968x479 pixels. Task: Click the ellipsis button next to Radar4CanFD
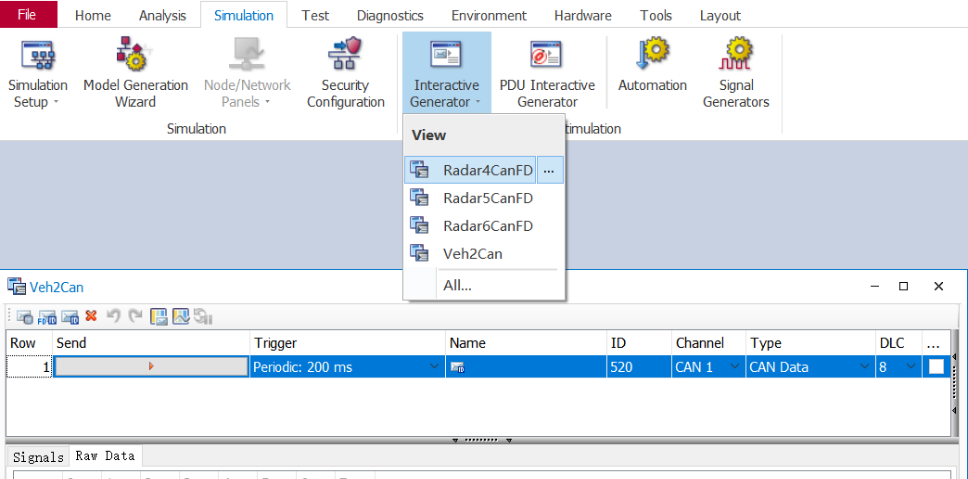[x=549, y=170]
